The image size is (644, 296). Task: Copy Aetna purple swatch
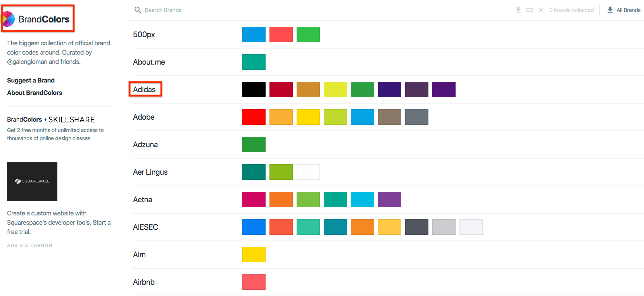[x=390, y=200]
